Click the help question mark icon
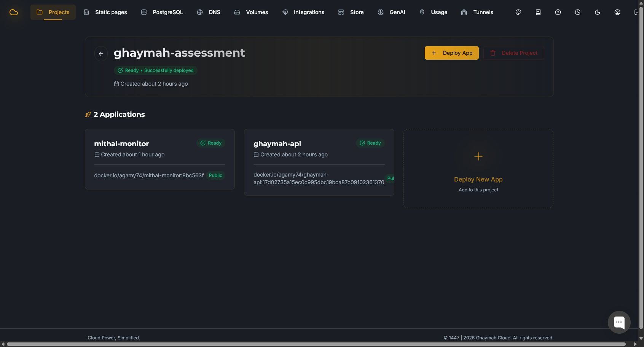644x347 pixels. tap(558, 12)
